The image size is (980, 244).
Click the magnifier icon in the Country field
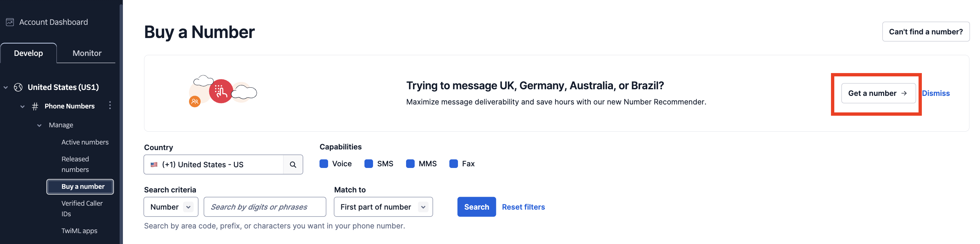[x=292, y=164]
